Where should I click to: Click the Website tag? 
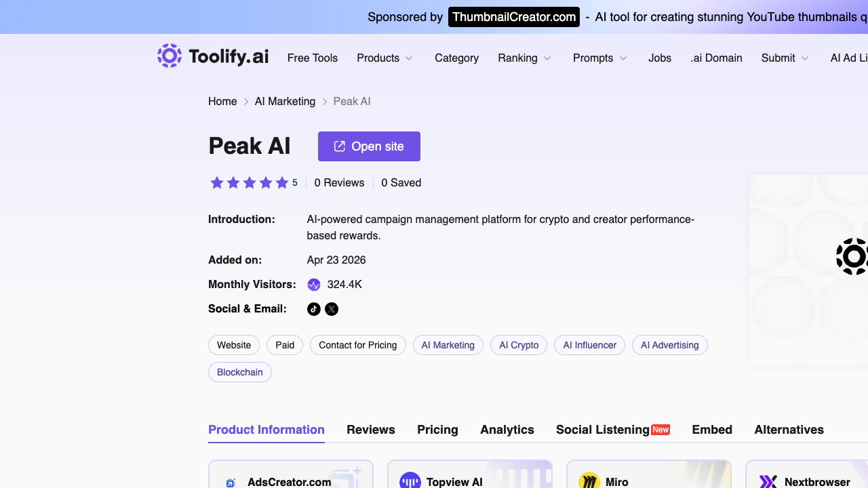coord(234,345)
